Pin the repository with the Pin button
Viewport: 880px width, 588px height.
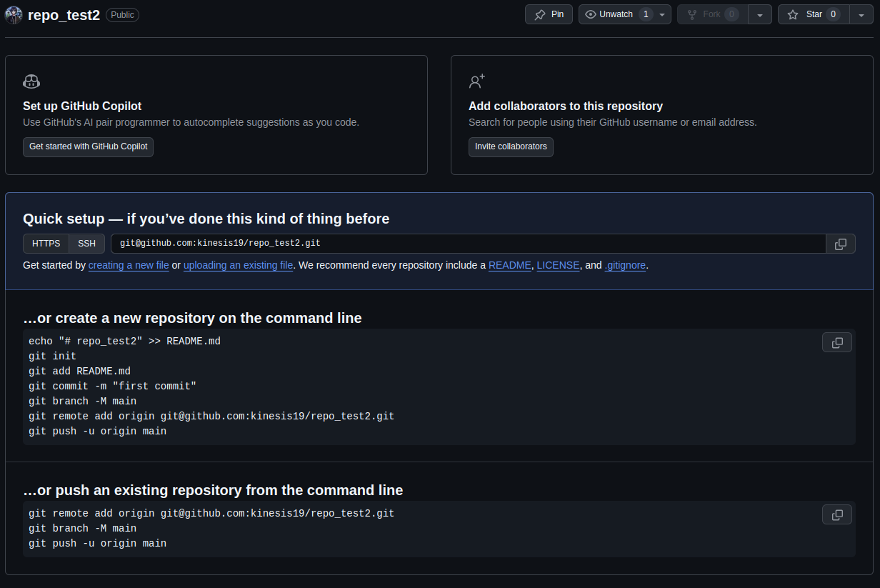pyautogui.click(x=549, y=14)
